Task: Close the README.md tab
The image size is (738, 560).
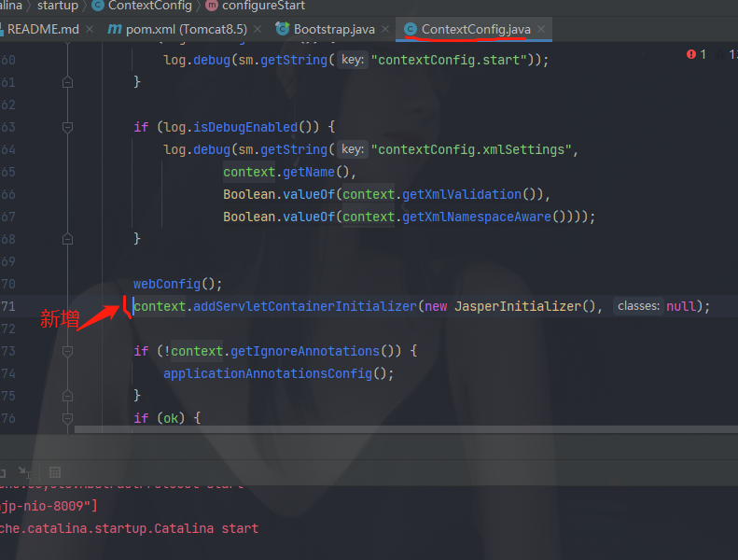Action: click(x=90, y=30)
